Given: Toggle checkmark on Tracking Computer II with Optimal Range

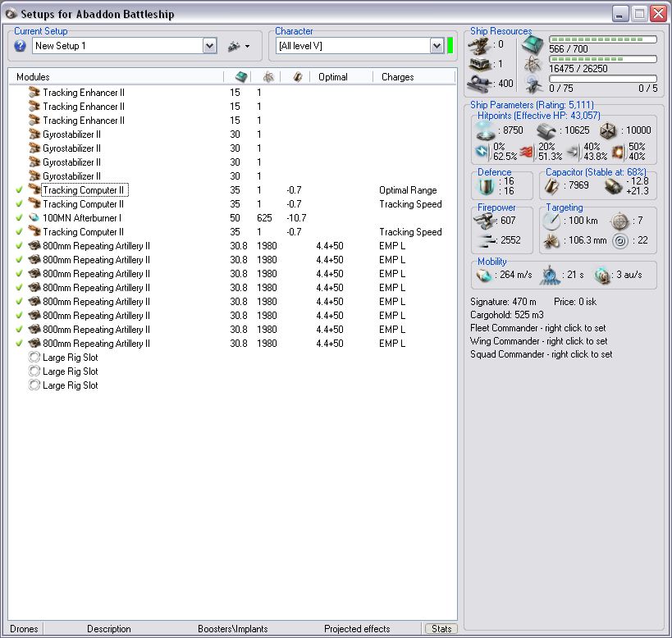Looking at the screenshot, I should coord(19,190).
